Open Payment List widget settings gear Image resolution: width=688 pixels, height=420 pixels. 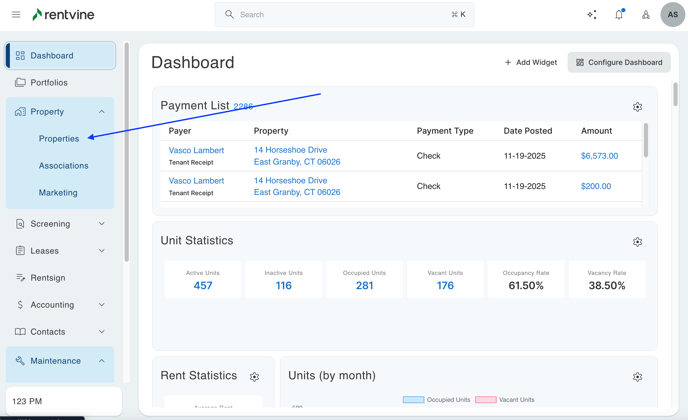637,107
